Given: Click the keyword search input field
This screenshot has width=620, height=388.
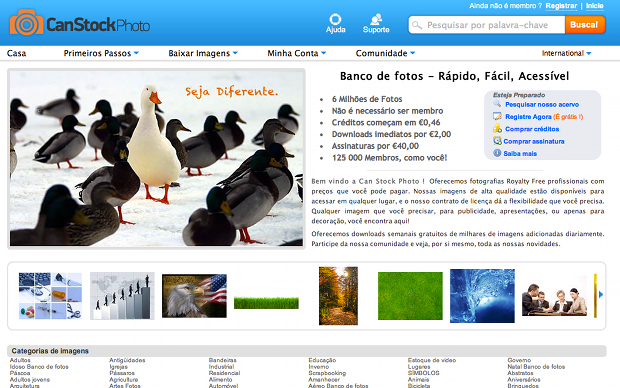Looking at the screenshot, I should click(487, 25).
